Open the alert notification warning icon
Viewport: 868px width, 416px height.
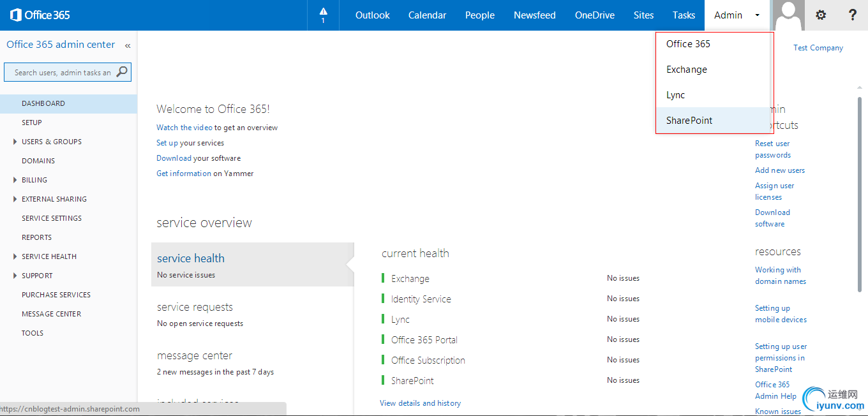[x=323, y=15]
